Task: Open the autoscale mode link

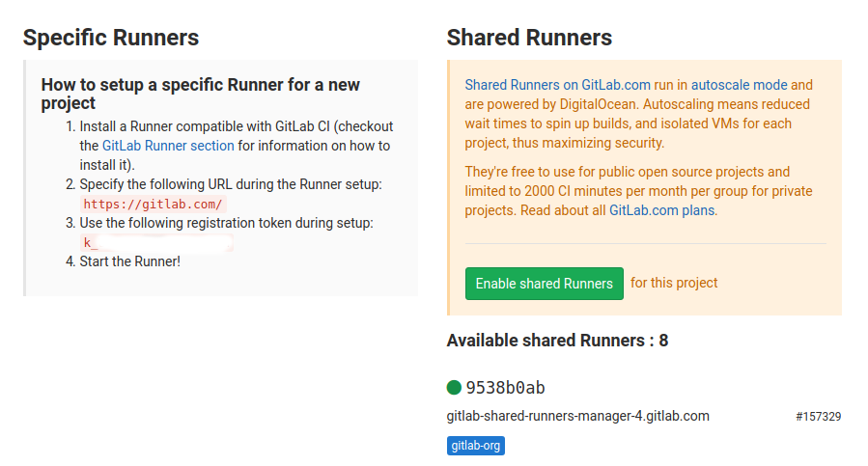Action: tap(739, 85)
